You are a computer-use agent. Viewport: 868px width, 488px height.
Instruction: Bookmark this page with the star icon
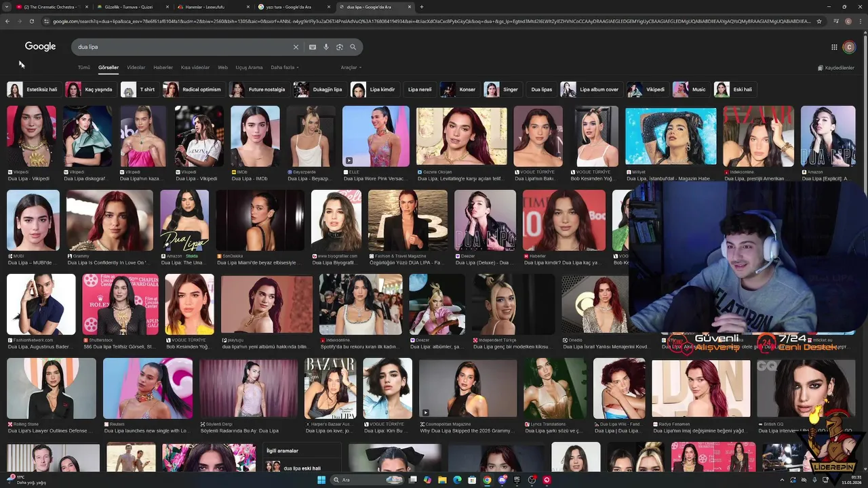point(819,21)
